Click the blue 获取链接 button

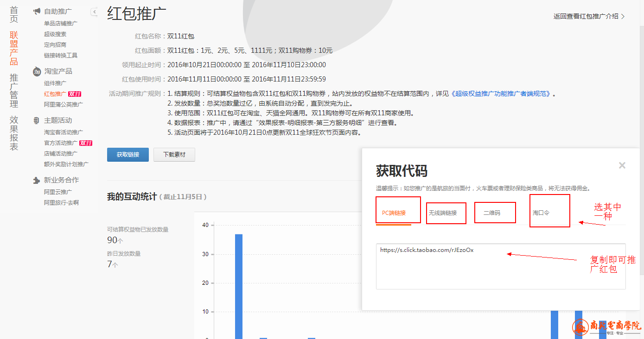point(128,155)
